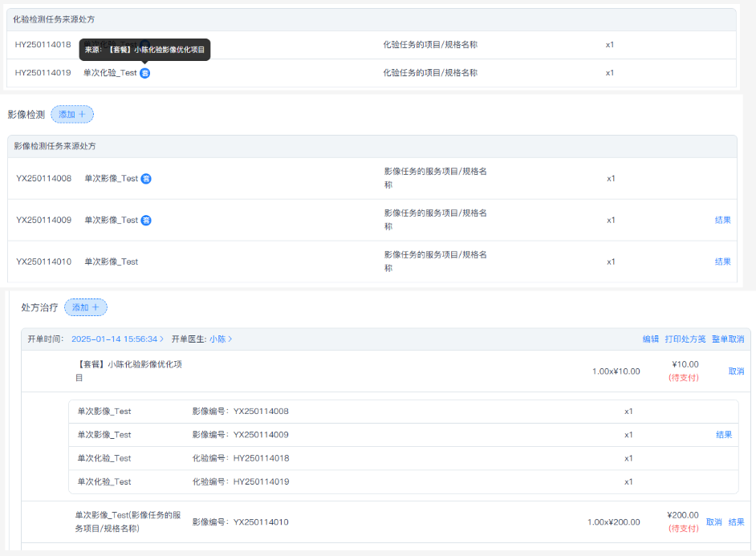The height and width of the screenshot is (556, 756).
Task: Click ¥10.00 price of package
Action: (x=685, y=365)
